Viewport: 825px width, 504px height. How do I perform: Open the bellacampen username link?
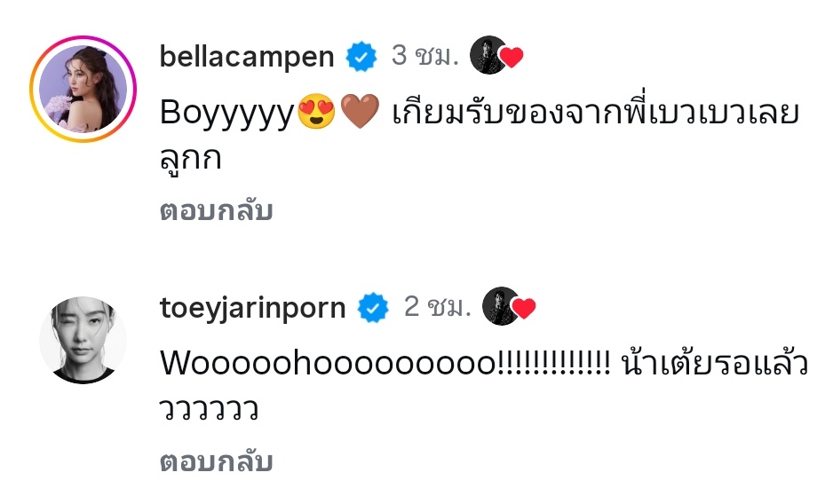pyautogui.click(x=247, y=57)
